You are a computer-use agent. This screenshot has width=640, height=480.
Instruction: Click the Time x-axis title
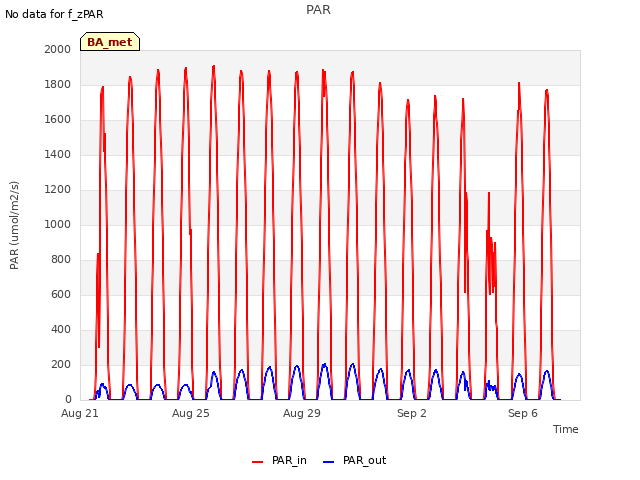click(x=566, y=429)
